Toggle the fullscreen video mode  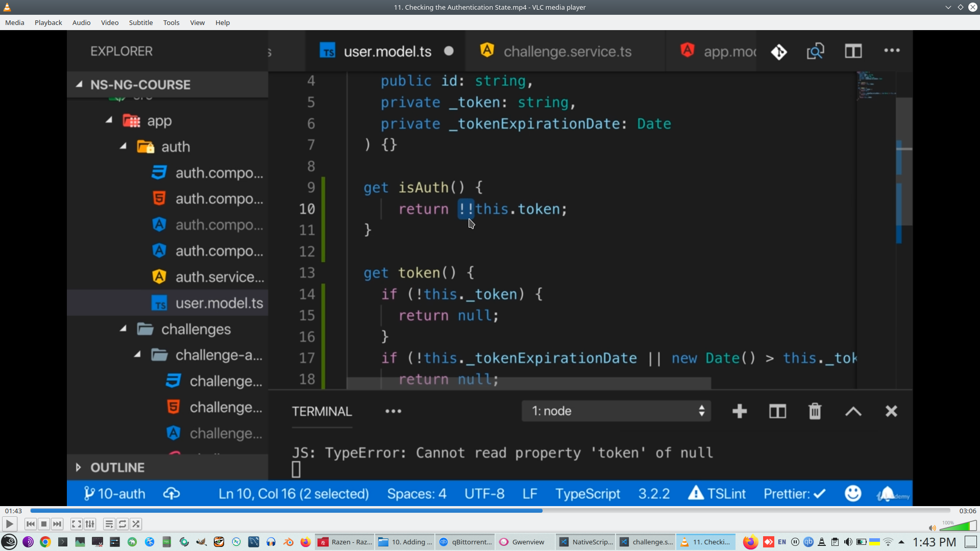76,524
